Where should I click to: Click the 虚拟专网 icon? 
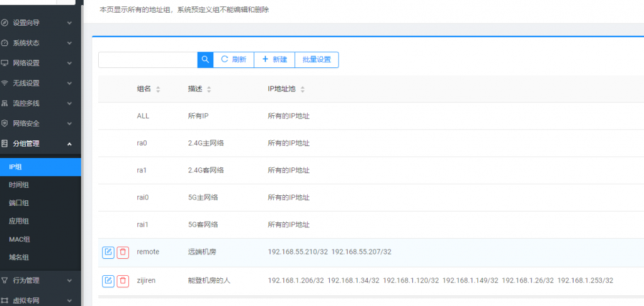tap(4, 301)
